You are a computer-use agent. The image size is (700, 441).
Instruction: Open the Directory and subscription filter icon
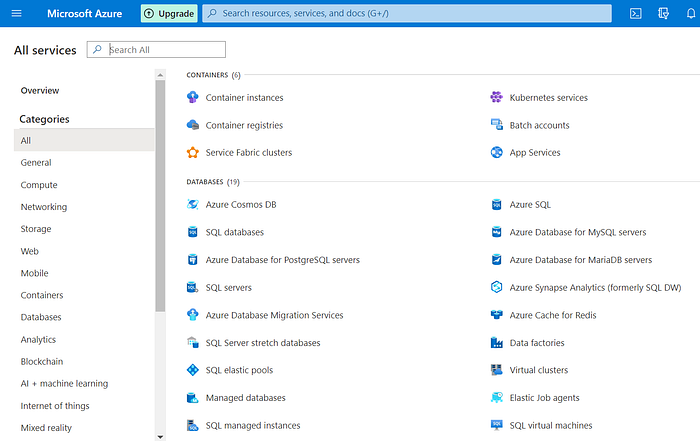[x=663, y=13]
